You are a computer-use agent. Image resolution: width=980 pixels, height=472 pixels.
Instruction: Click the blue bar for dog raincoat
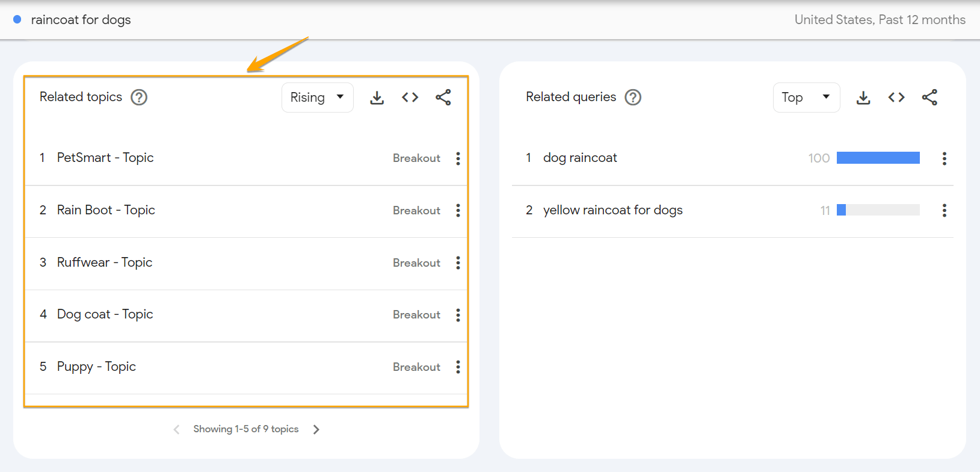(x=878, y=158)
